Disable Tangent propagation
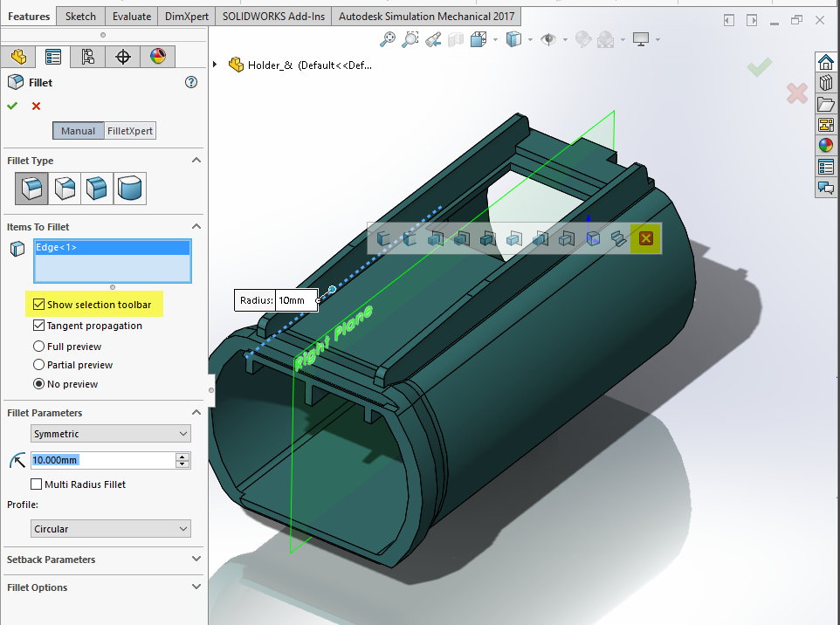 [38, 325]
